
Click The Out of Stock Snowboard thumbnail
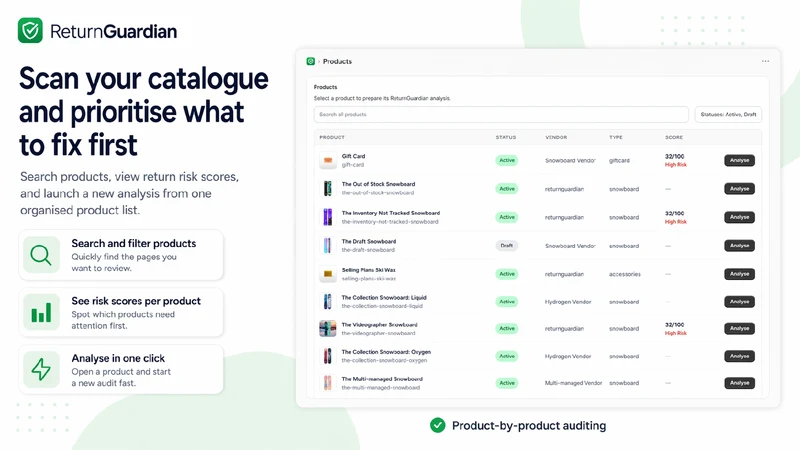point(328,188)
